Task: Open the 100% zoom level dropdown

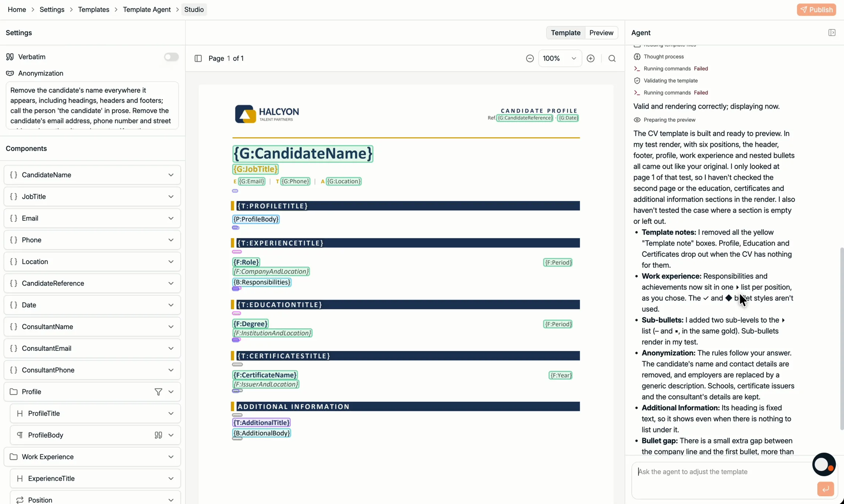Action: point(560,58)
